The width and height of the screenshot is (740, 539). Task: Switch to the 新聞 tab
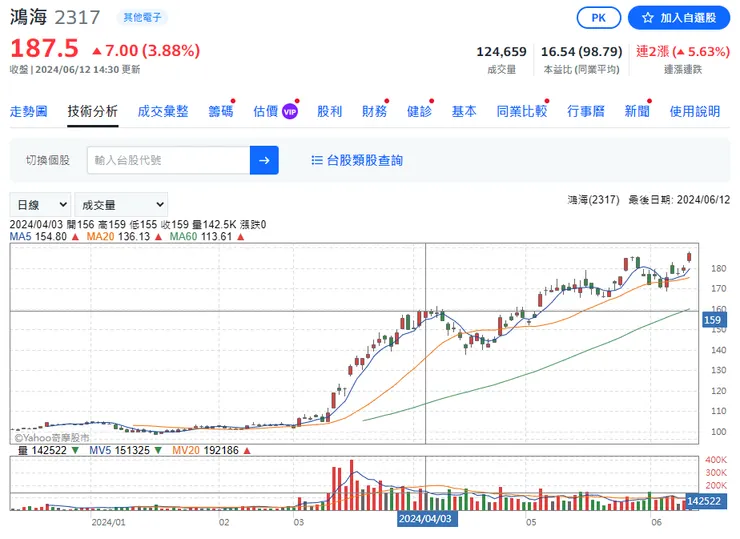637,111
